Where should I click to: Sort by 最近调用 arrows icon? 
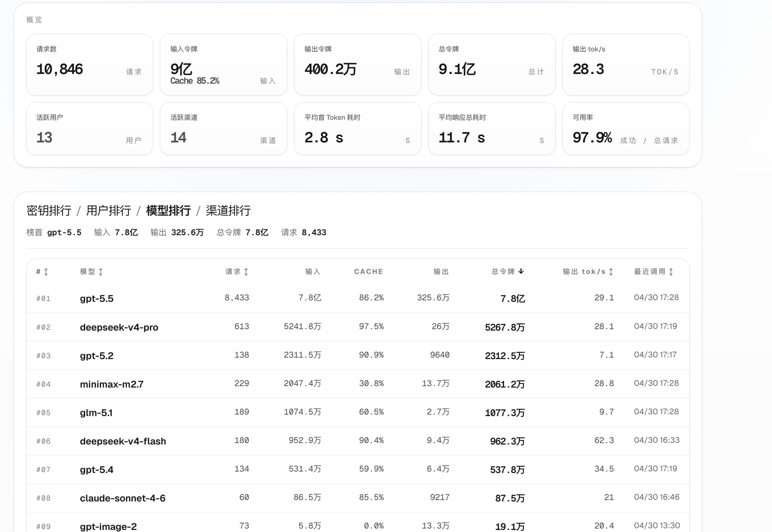point(671,272)
